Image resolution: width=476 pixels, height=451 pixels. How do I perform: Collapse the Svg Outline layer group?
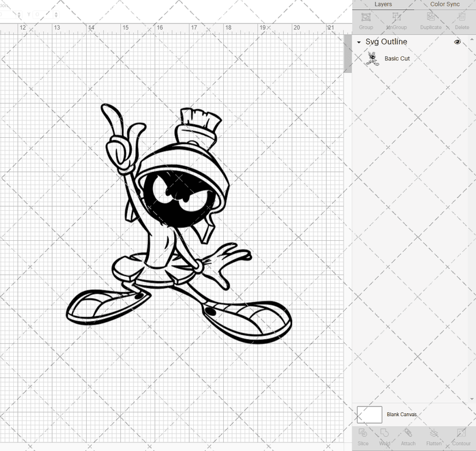tap(359, 42)
